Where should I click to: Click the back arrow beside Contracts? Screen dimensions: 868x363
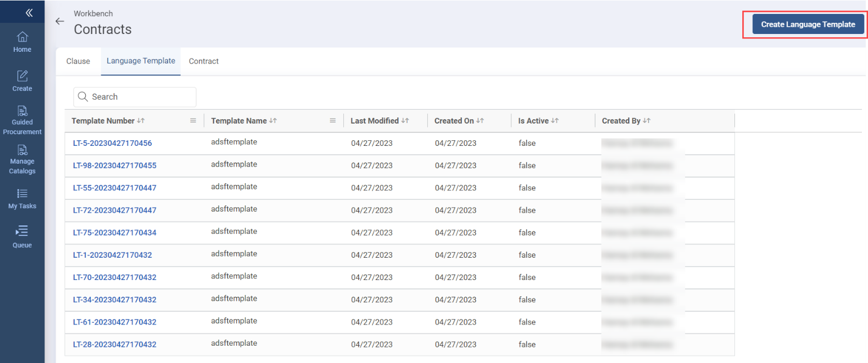pyautogui.click(x=60, y=22)
